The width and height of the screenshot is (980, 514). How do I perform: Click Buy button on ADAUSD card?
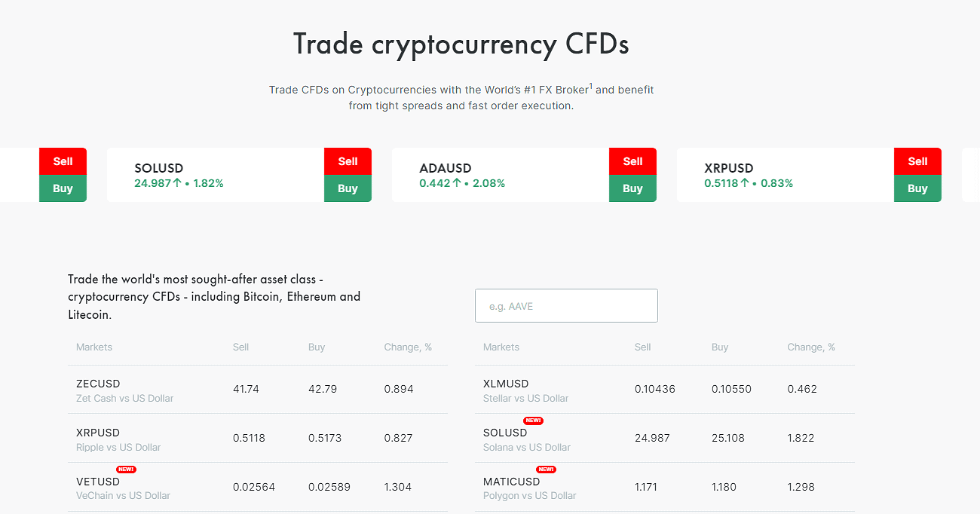[x=632, y=188]
